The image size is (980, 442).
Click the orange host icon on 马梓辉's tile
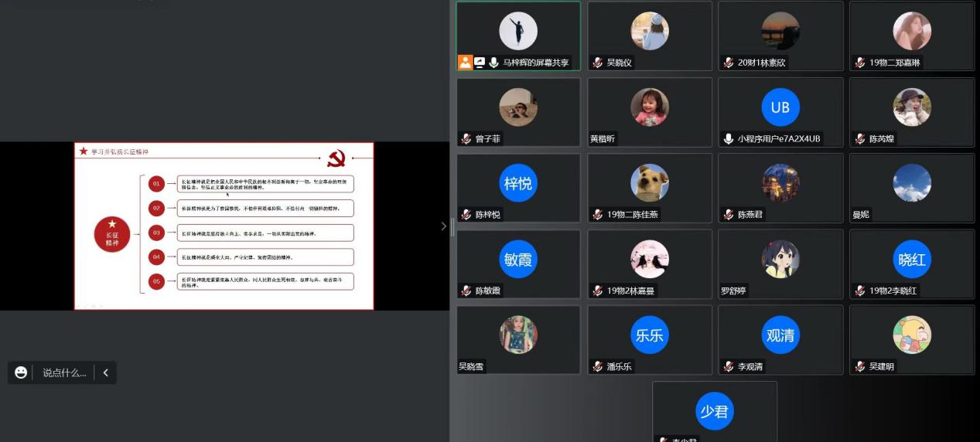pyautogui.click(x=465, y=63)
